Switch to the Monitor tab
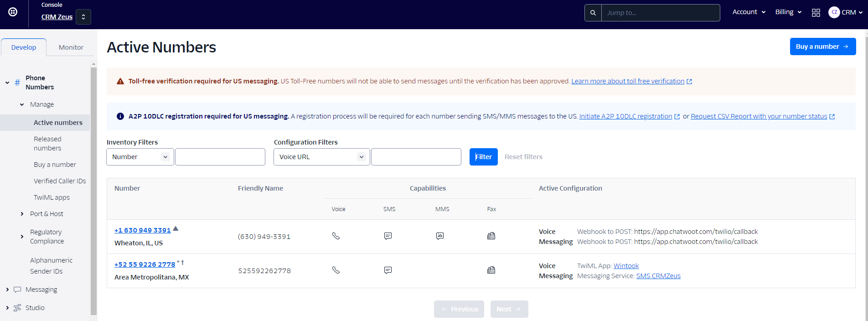The image size is (868, 321). [x=71, y=47]
